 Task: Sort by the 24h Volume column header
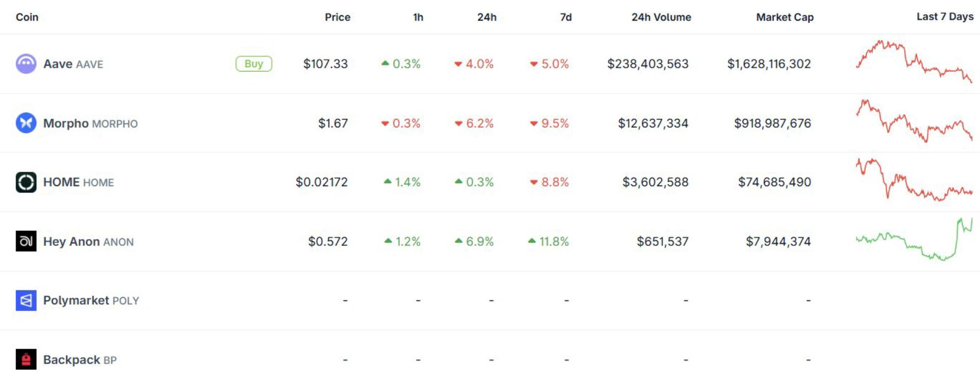pos(661,17)
